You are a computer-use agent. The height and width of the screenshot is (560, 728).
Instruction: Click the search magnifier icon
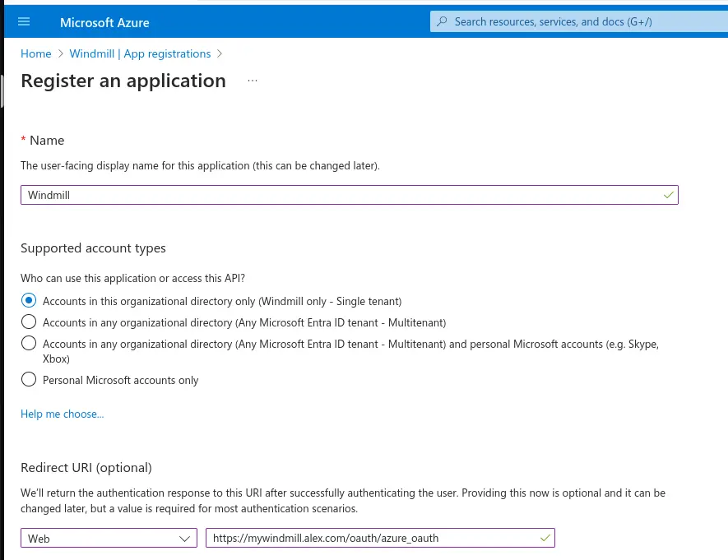point(443,21)
